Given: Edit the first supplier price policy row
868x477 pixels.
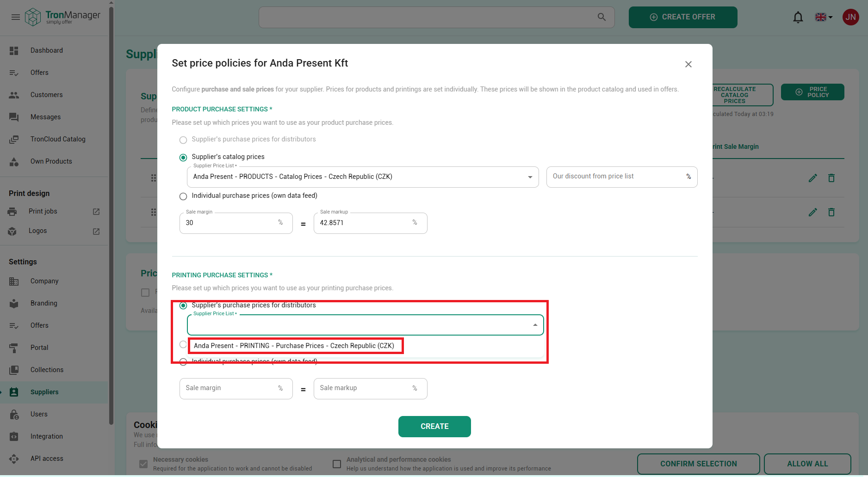Looking at the screenshot, I should [813, 178].
